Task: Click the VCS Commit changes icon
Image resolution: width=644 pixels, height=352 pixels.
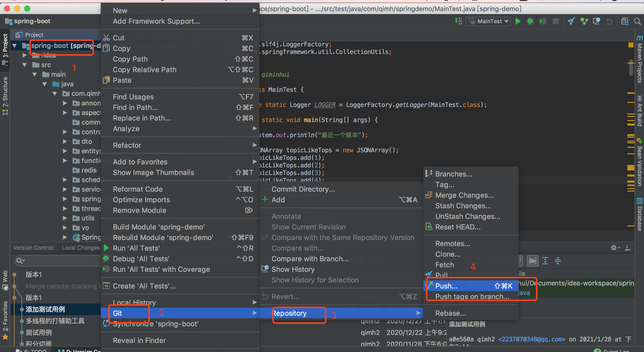Action: tap(584, 21)
